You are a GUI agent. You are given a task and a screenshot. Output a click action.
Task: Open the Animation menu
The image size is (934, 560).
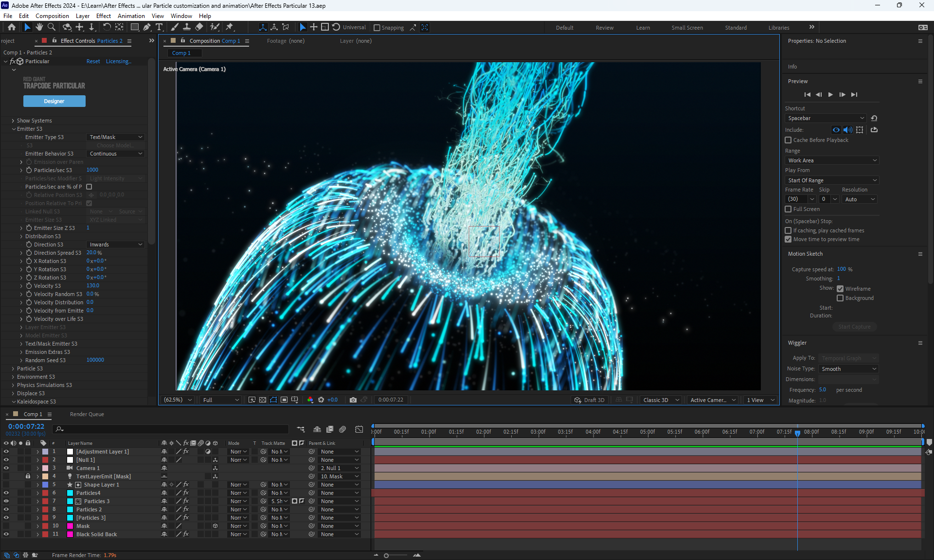pos(131,16)
